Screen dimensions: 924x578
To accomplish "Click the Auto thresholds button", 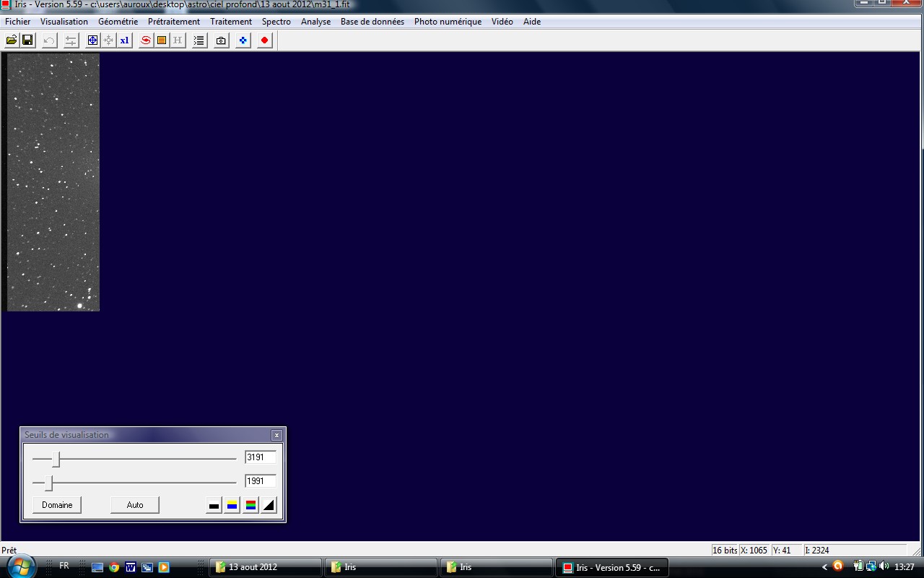I will pos(135,505).
